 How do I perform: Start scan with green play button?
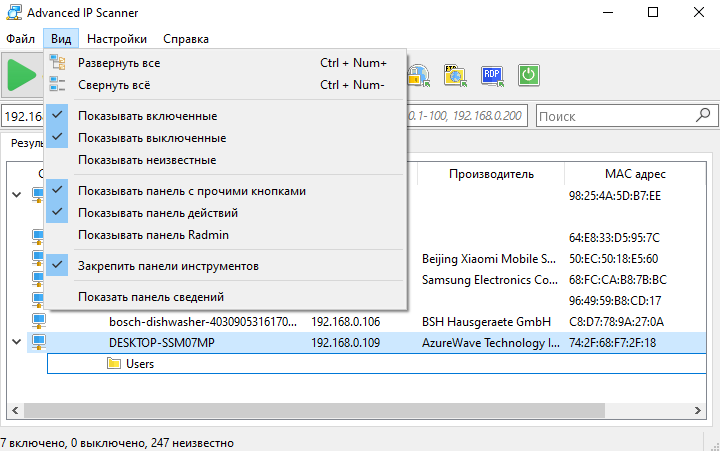(22, 75)
